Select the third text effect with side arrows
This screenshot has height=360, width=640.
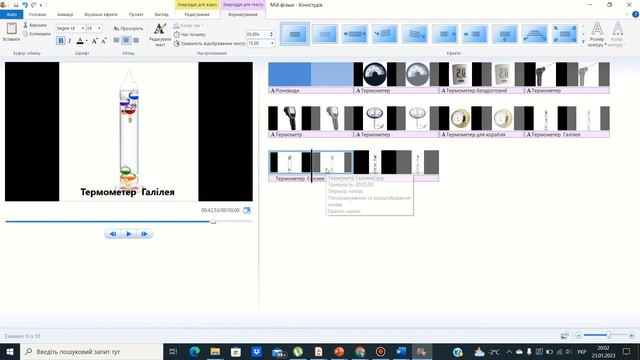click(355, 34)
